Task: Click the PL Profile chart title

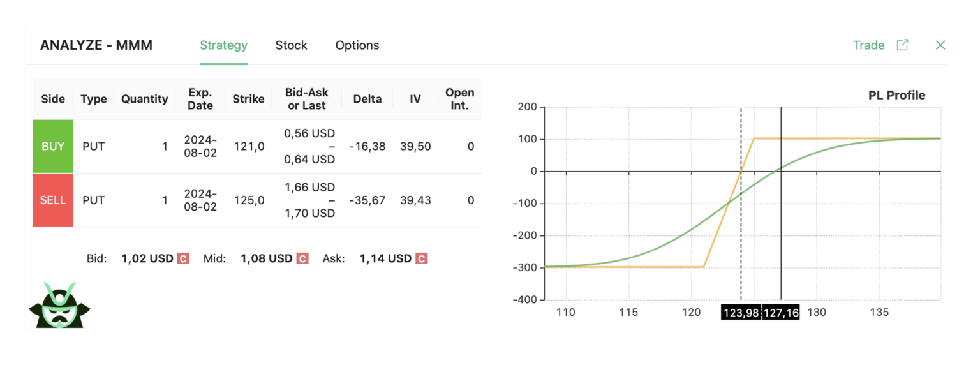Action: click(x=896, y=95)
